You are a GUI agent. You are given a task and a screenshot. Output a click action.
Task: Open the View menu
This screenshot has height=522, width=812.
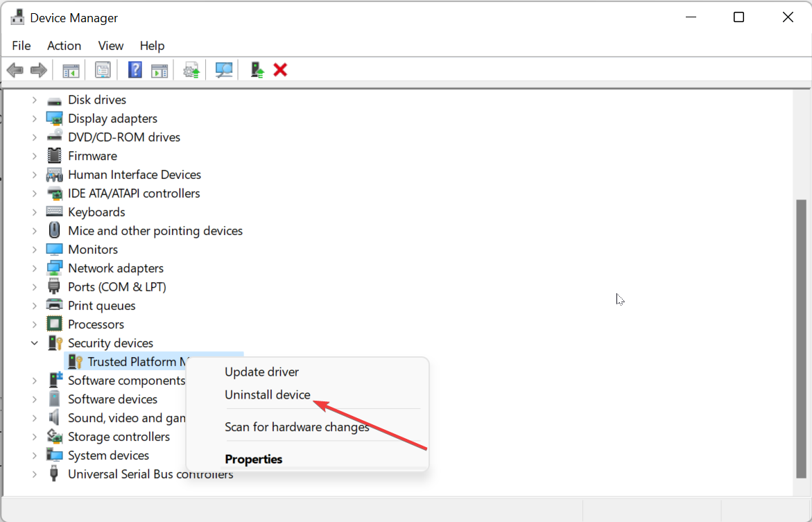(111, 46)
